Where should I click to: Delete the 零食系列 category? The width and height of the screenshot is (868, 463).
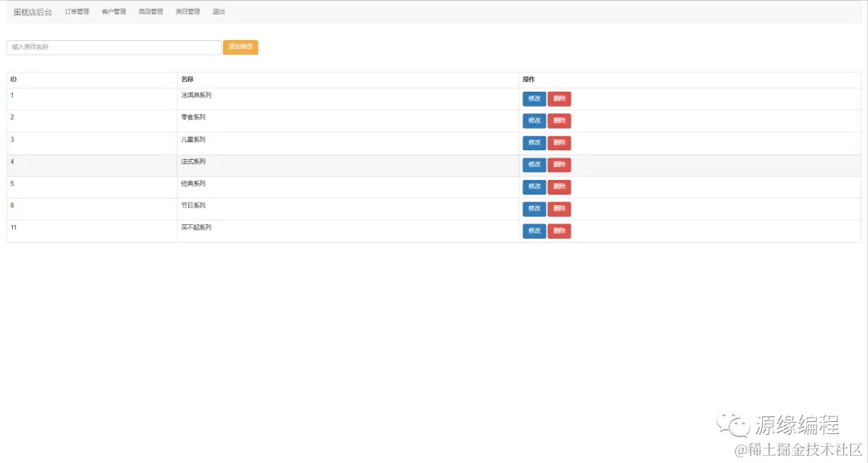559,121
